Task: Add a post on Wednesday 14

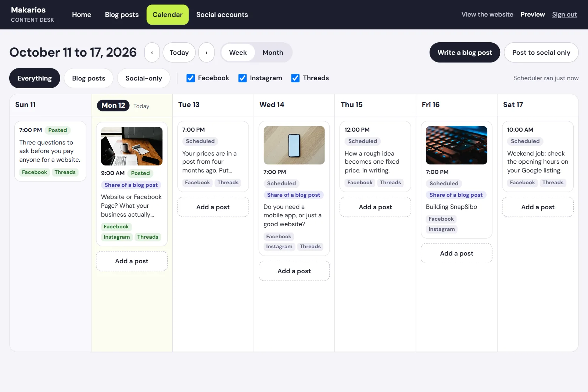Action: click(x=294, y=271)
